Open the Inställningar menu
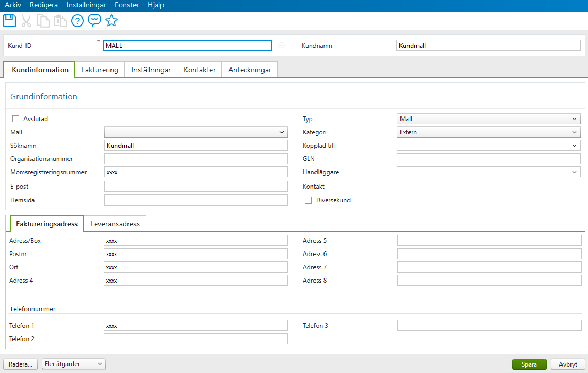This screenshot has height=373, width=588. coord(86,5)
